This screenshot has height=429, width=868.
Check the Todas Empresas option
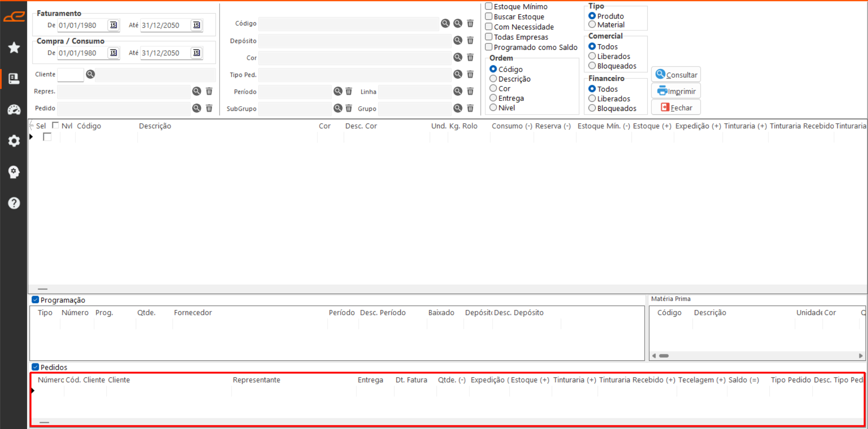click(489, 37)
